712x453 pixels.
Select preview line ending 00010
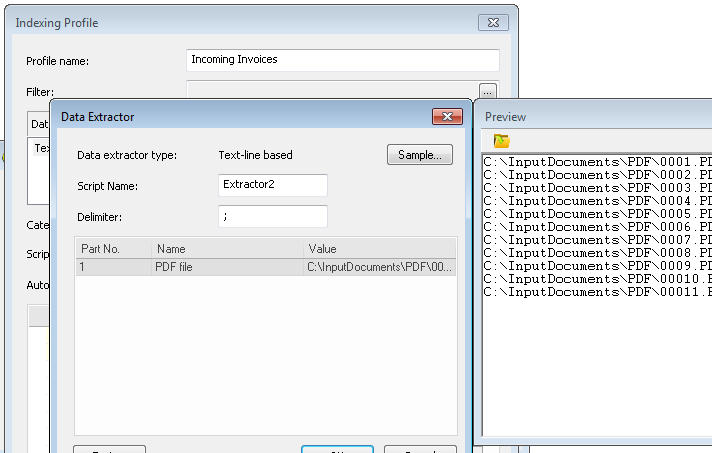pos(598,279)
